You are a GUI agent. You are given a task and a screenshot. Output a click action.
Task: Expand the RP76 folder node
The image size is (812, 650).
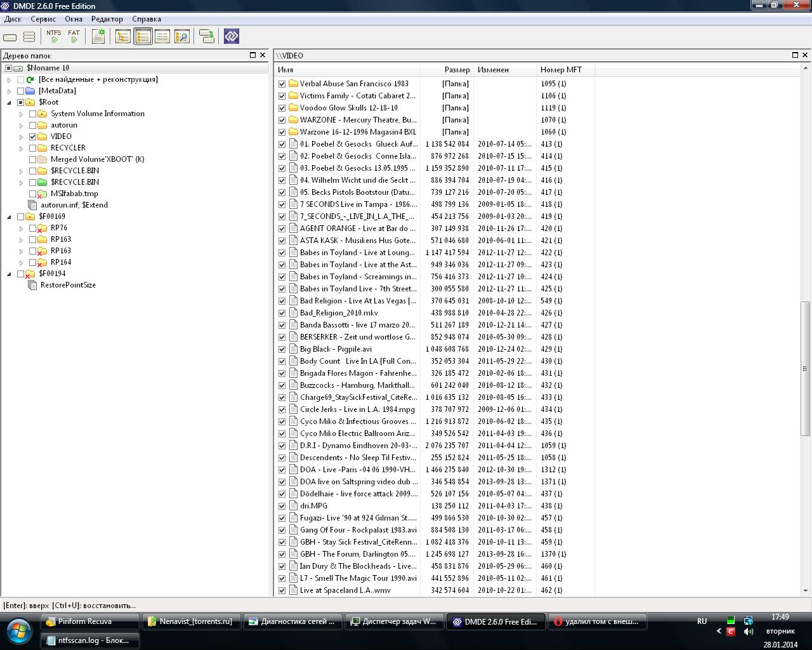click(22, 228)
